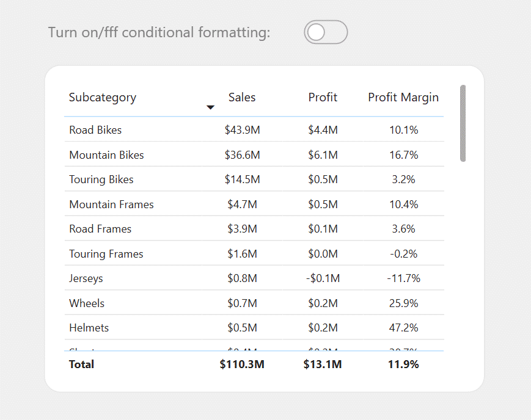This screenshot has width=531, height=420.
Task: Select the Mountain Bikes subcategory cell
Action: [x=106, y=155]
